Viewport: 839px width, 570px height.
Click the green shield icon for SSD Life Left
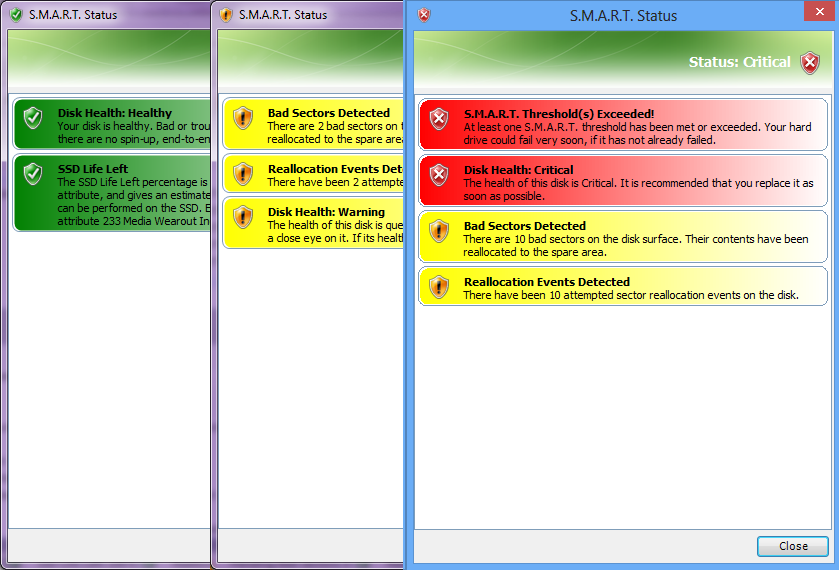tap(33, 175)
